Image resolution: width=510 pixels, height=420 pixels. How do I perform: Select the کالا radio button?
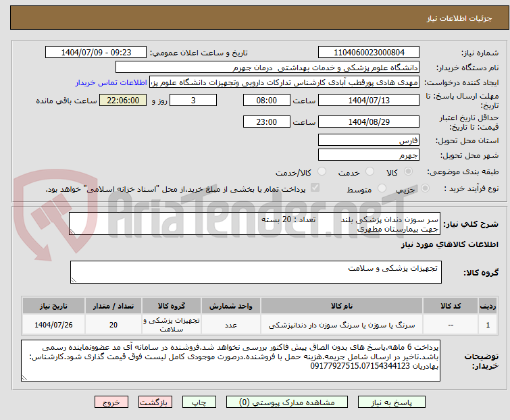click(408, 172)
